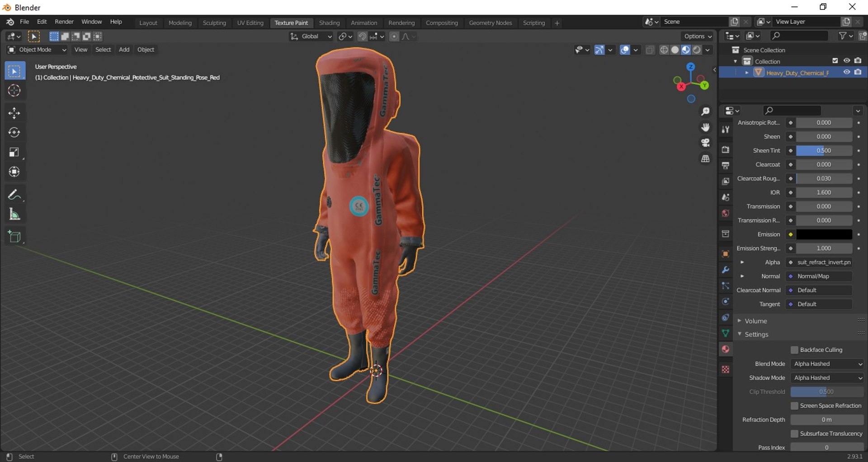Image resolution: width=868 pixels, height=462 pixels.
Task: Open the Object Mode dropdown
Action: [37, 50]
